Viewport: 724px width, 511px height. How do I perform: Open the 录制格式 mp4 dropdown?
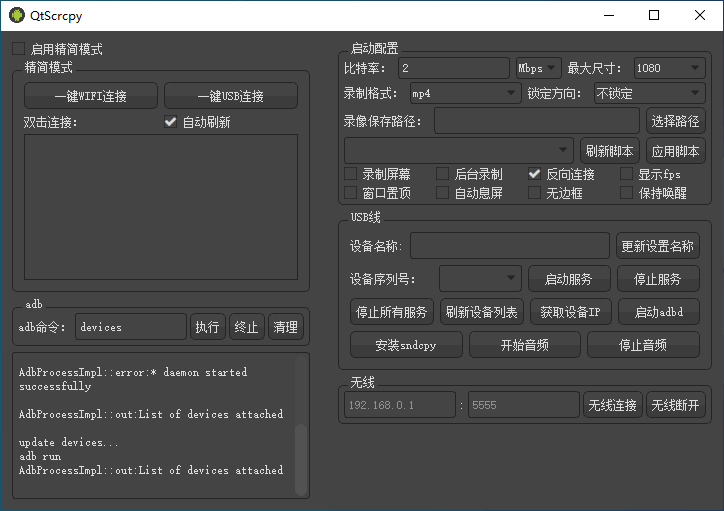(x=465, y=94)
